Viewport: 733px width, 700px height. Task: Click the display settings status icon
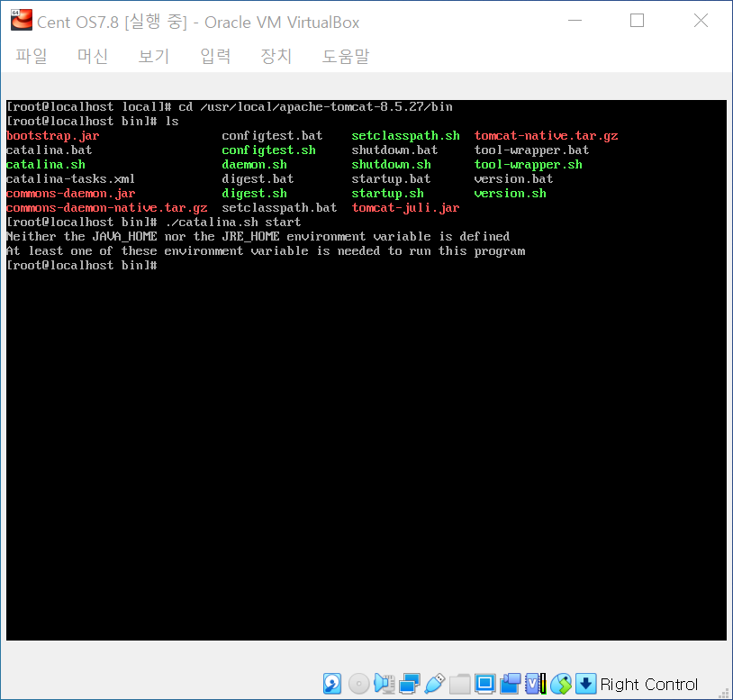click(x=485, y=684)
